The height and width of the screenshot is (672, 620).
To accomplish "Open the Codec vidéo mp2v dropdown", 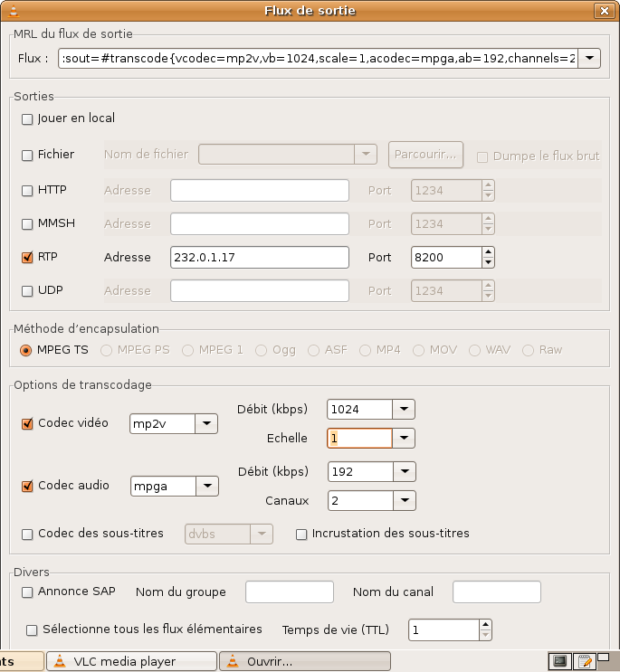I will click(206, 423).
